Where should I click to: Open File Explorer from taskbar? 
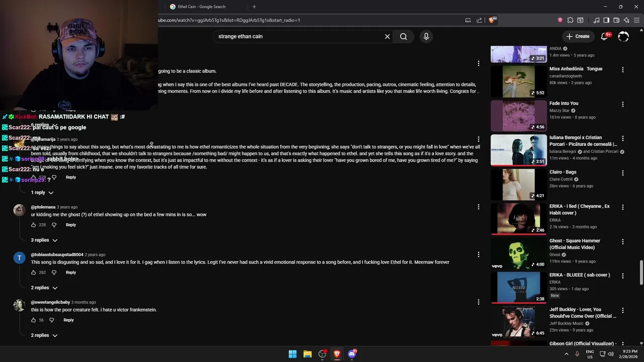(307, 354)
